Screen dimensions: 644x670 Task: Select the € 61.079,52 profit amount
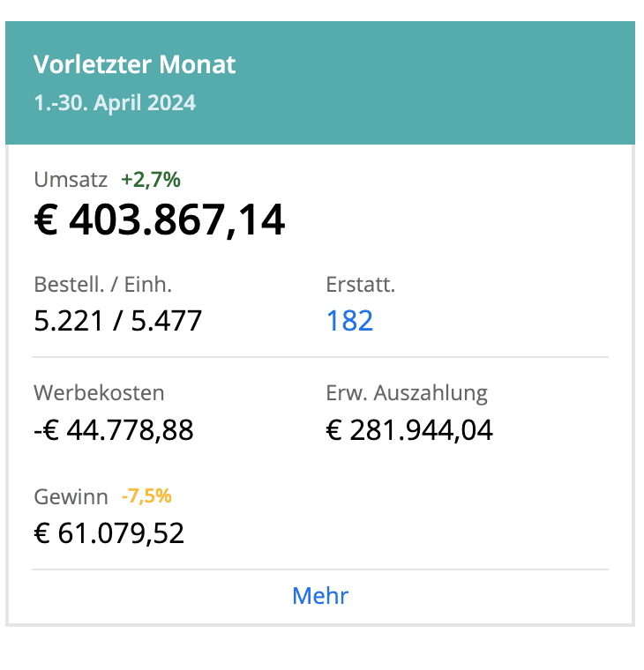click(109, 533)
